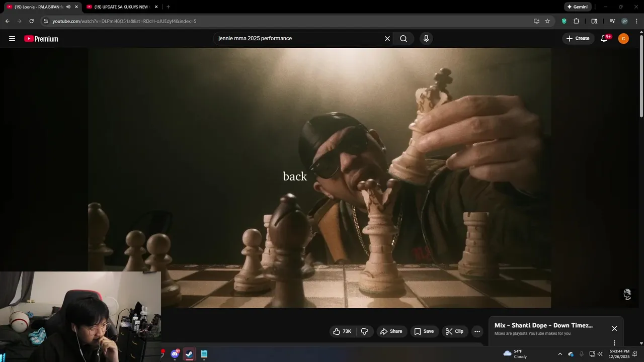Screen dimensions: 644x362
Task: Click the microphone tray icon
Action: (582, 354)
